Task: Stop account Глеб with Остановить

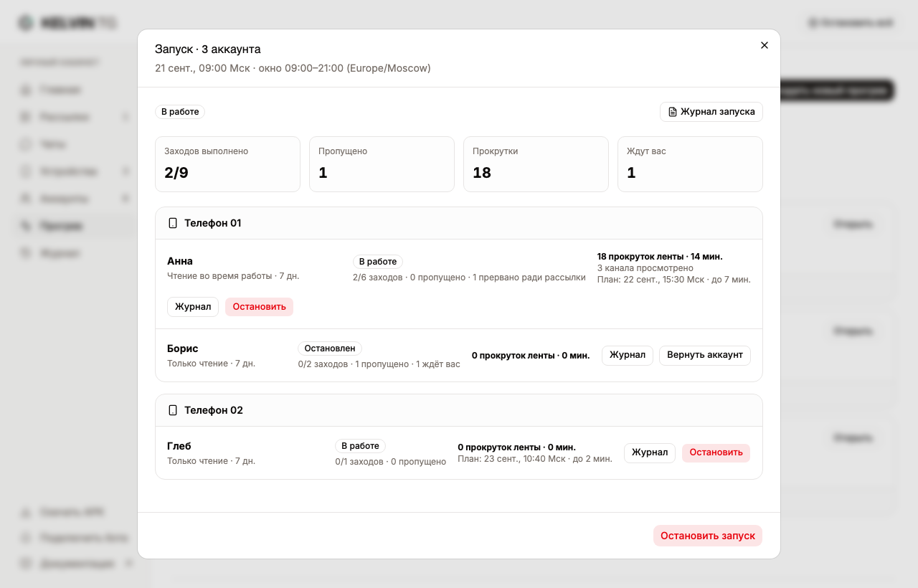Action: [x=716, y=453]
